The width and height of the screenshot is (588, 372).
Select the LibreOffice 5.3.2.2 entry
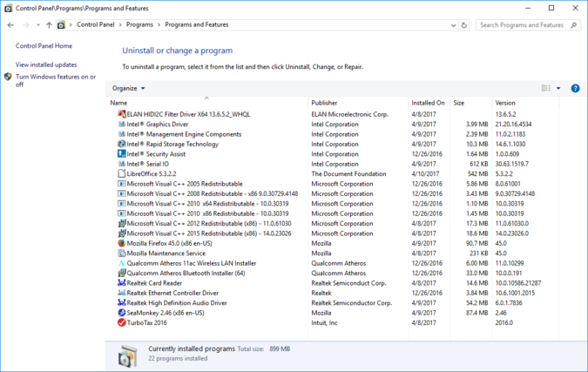coord(151,173)
